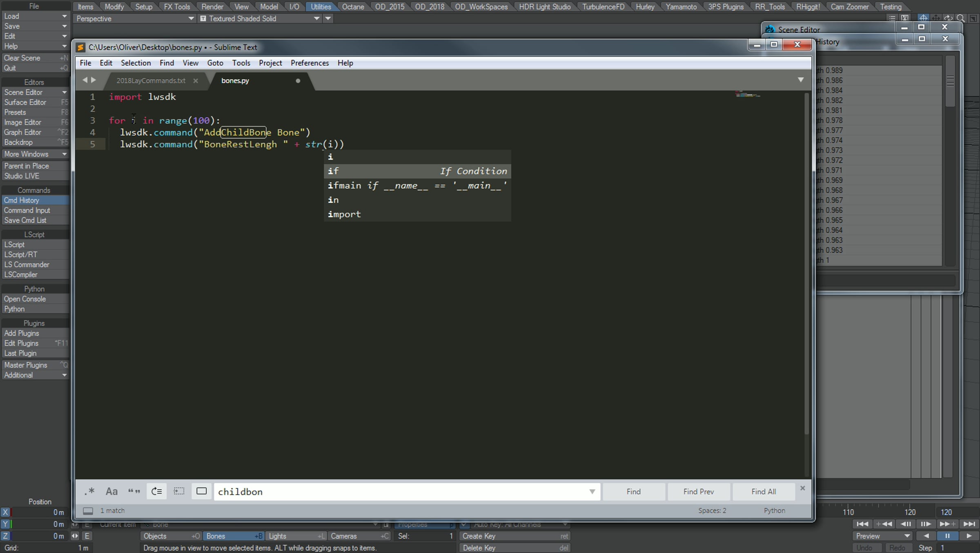Play animation forward
The width and height of the screenshot is (980, 553).
click(x=969, y=536)
